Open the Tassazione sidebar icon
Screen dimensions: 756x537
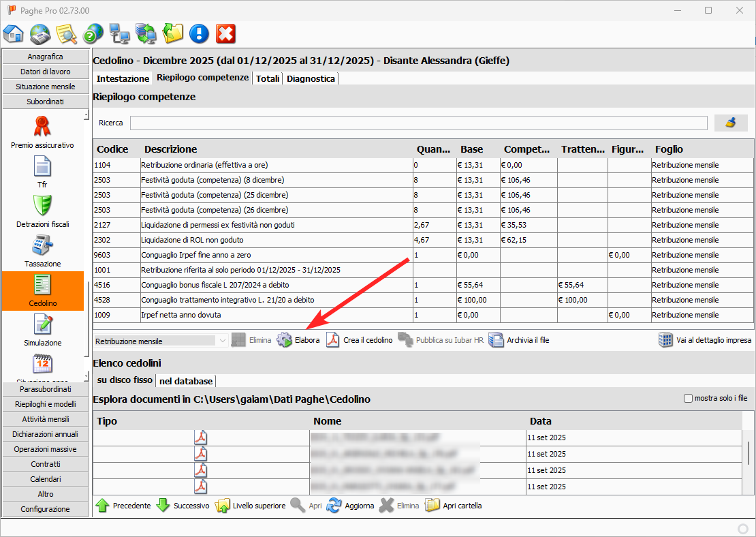pos(43,250)
